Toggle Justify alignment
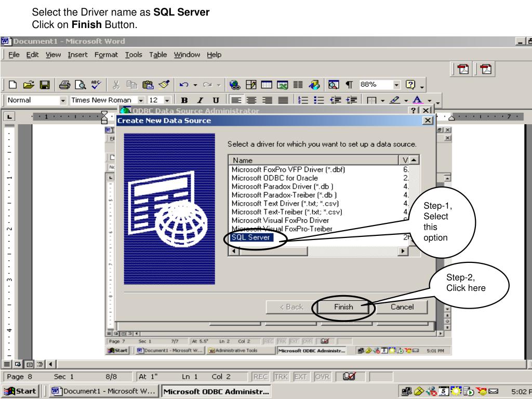This screenshot has width=532, height=399. click(283, 100)
